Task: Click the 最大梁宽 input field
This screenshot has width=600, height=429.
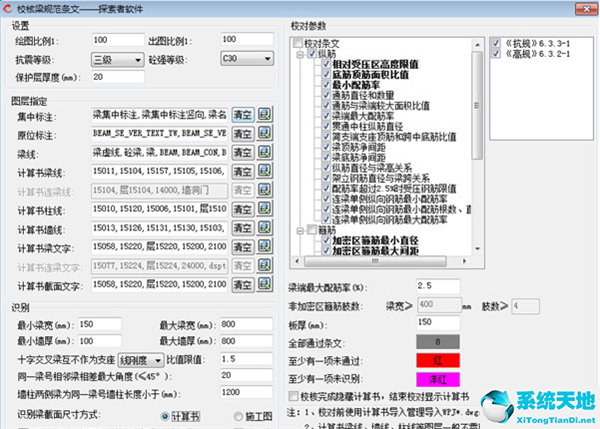Action: [246, 324]
